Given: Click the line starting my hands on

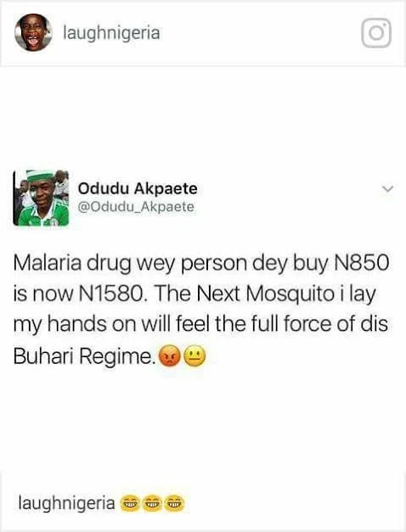Looking at the screenshot, I should coord(200,325).
